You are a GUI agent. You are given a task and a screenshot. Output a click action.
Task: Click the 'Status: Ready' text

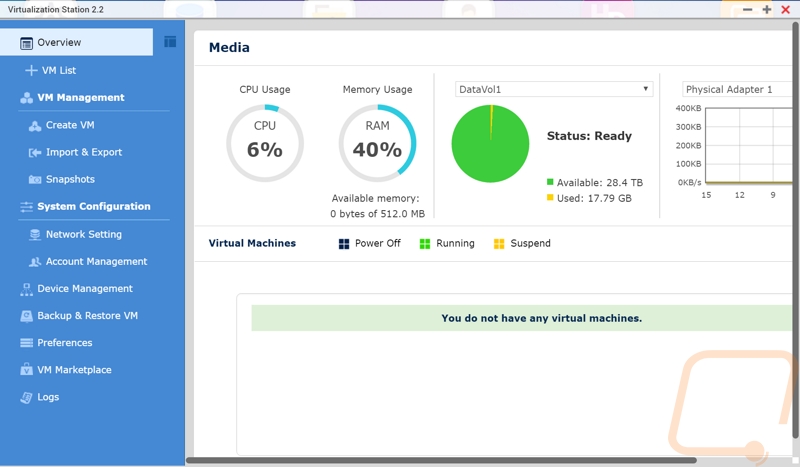589,136
